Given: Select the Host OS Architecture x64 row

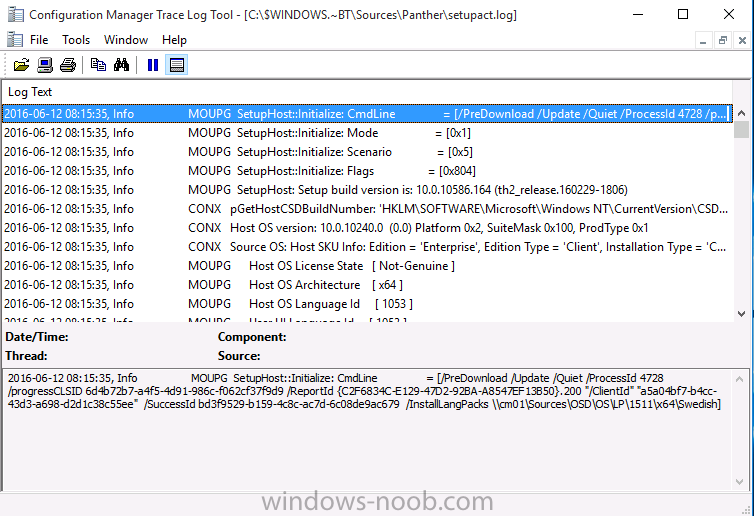Looking at the screenshot, I should pyautogui.click(x=367, y=285).
